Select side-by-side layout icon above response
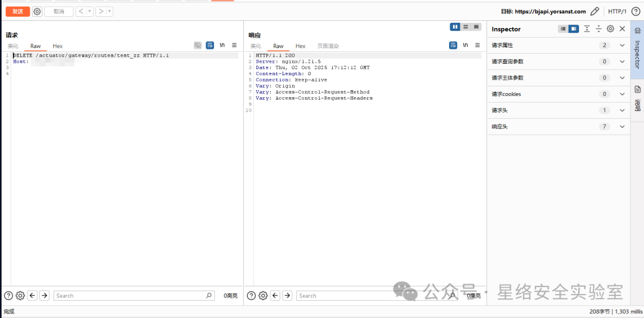Viewport: 644px width, 318px height. [455, 27]
